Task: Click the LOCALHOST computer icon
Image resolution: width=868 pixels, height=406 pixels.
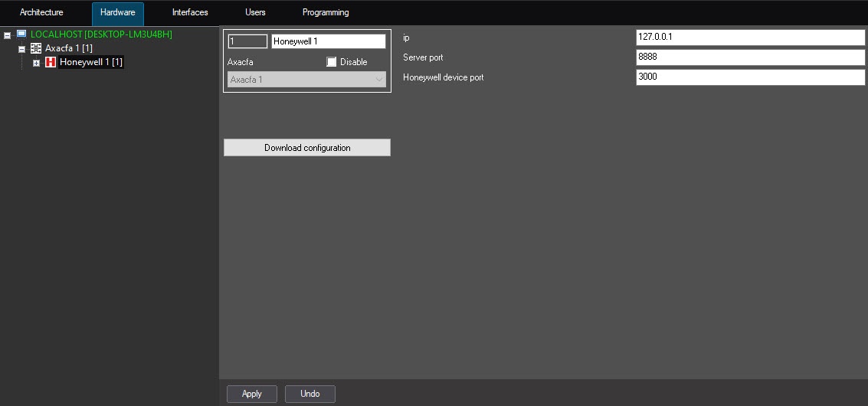Action: [21, 34]
